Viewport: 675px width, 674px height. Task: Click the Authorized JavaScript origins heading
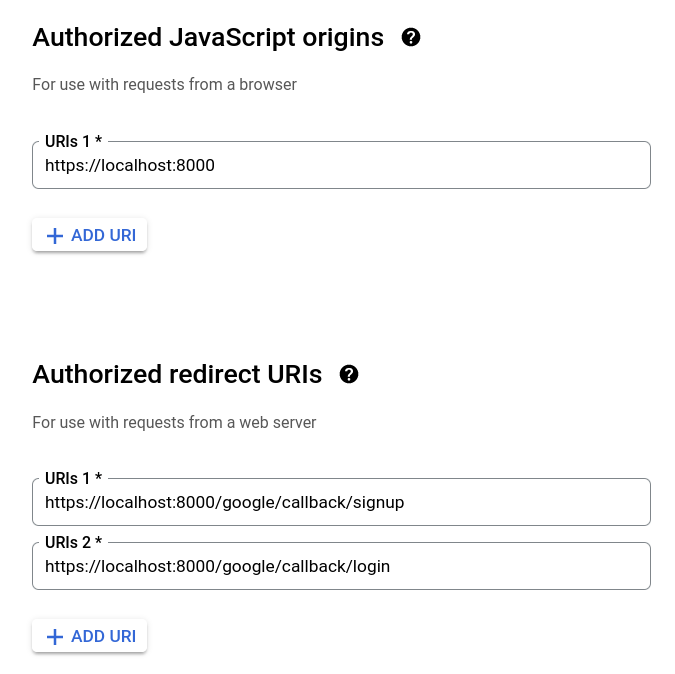(208, 37)
